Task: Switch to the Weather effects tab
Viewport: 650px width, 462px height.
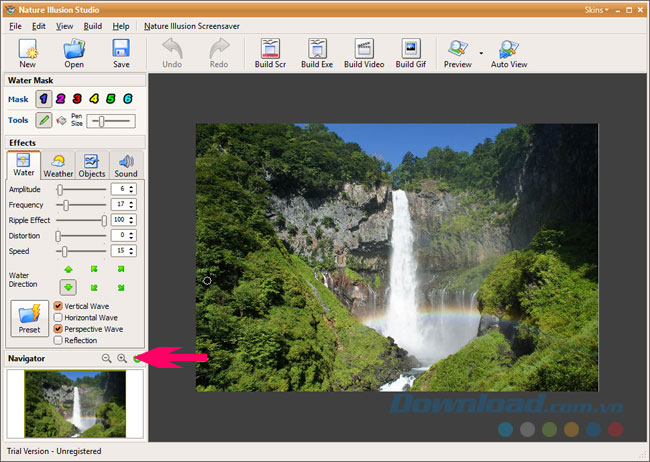Action: tap(58, 165)
